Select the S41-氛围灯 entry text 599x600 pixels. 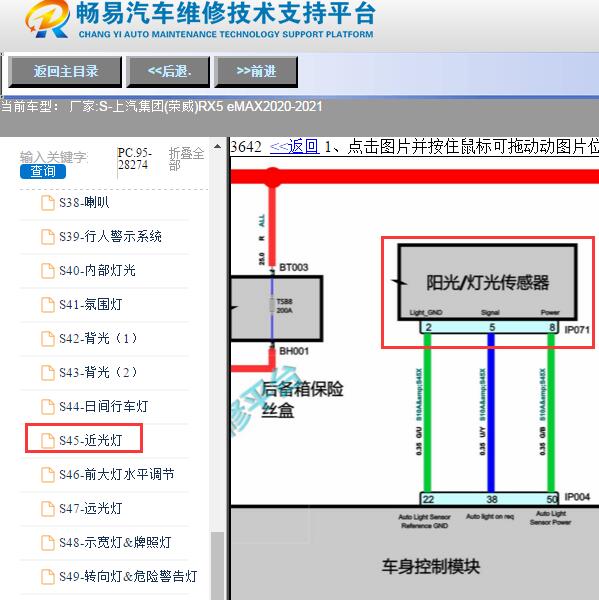tap(91, 305)
